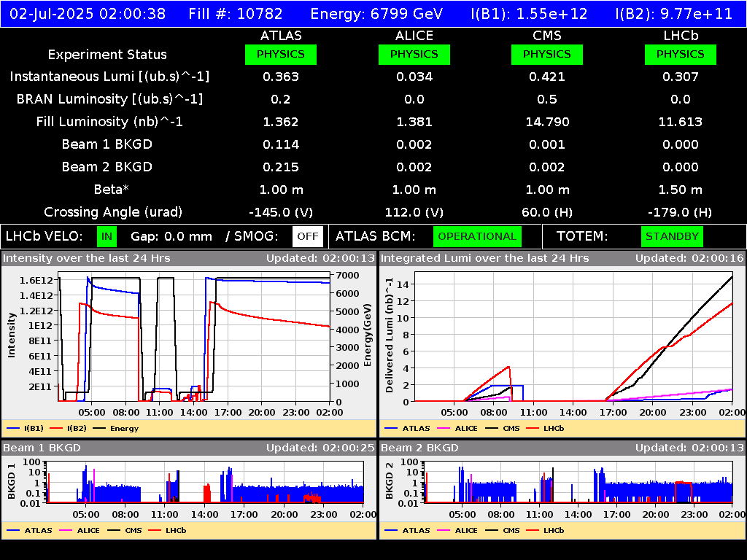The image size is (747, 560).
Task: Select the Energy 6799 GeV value
Action: (x=376, y=14)
